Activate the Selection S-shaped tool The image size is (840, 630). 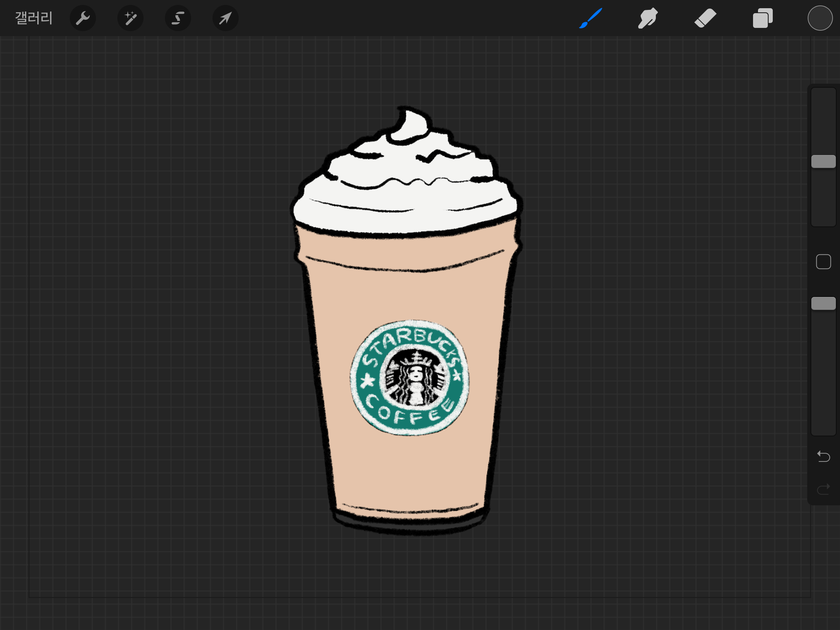178,18
